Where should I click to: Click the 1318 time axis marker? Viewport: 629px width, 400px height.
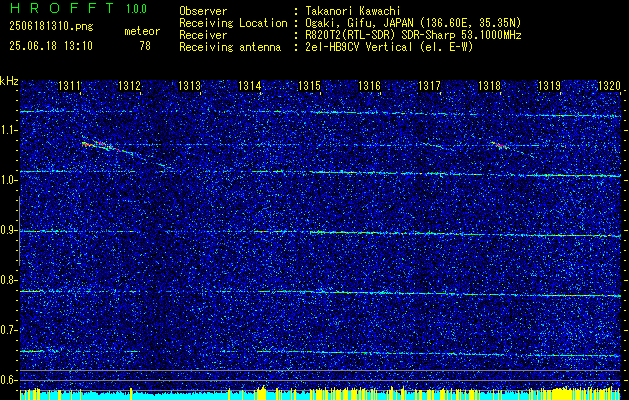[x=489, y=85]
